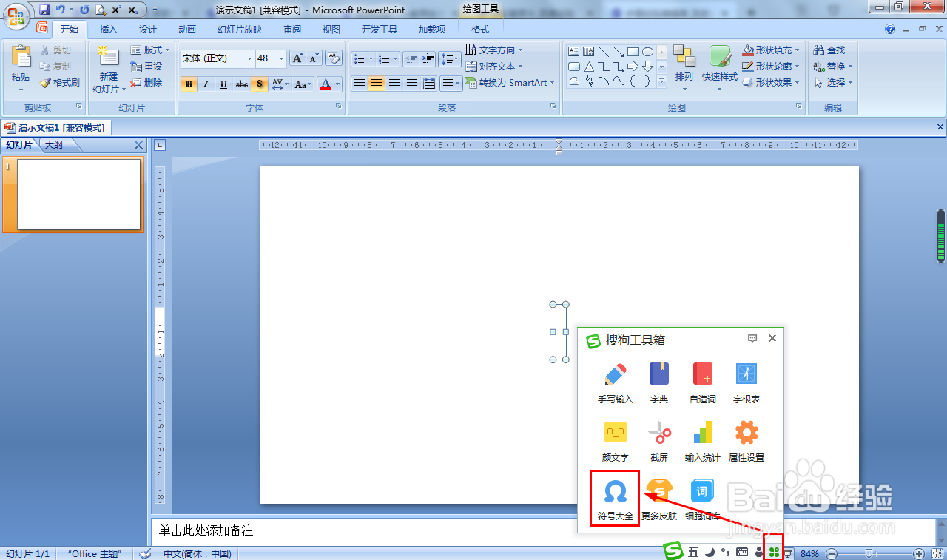
Task: Click the 新建幻灯片 new slide button
Action: (109, 69)
